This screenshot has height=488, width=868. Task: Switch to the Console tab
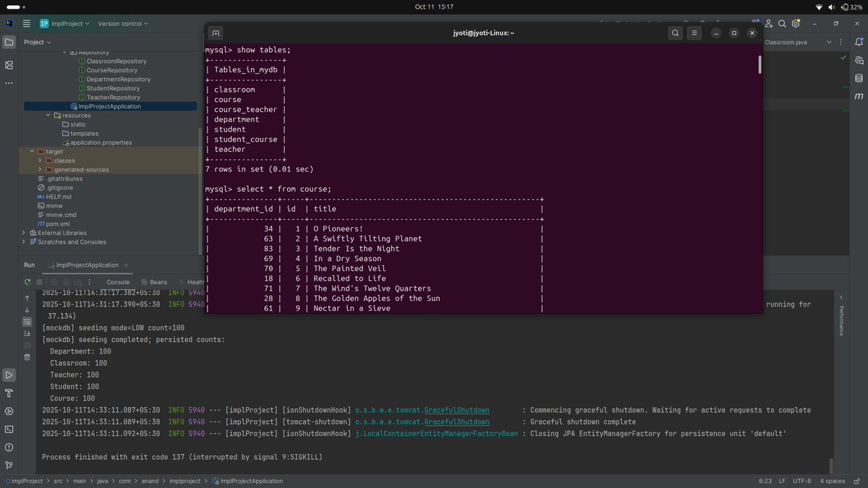pos(118,282)
